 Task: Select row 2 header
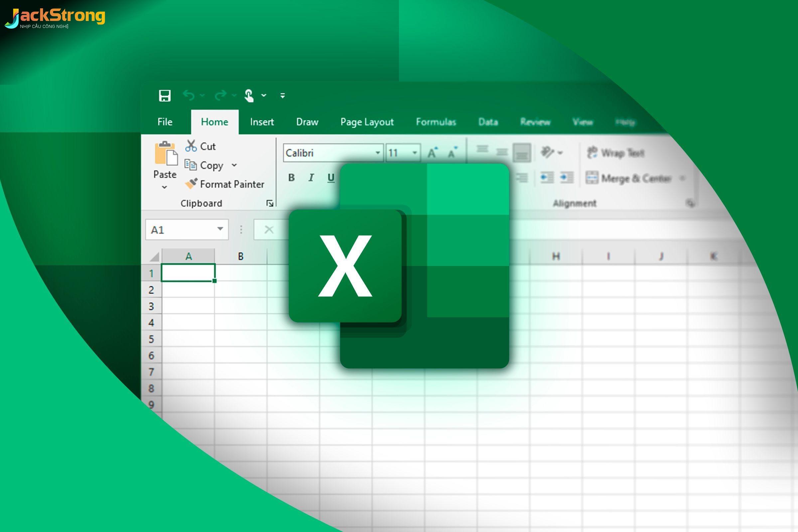[x=151, y=290]
